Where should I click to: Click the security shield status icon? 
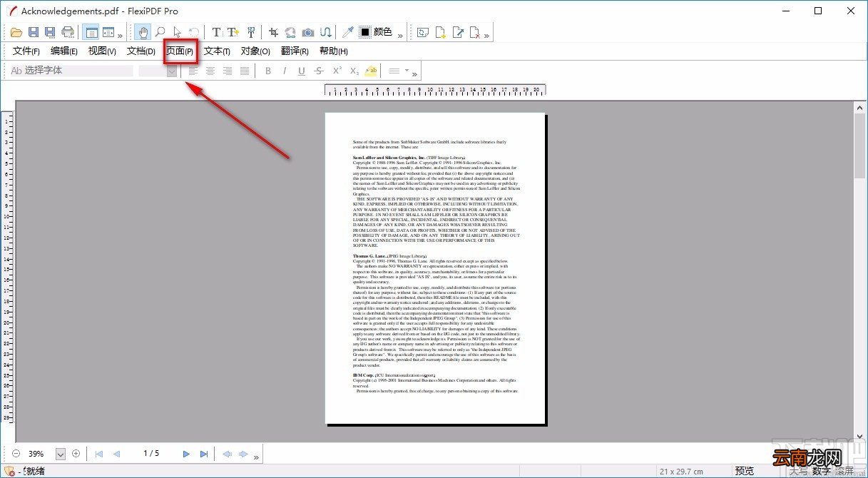[9, 471]
